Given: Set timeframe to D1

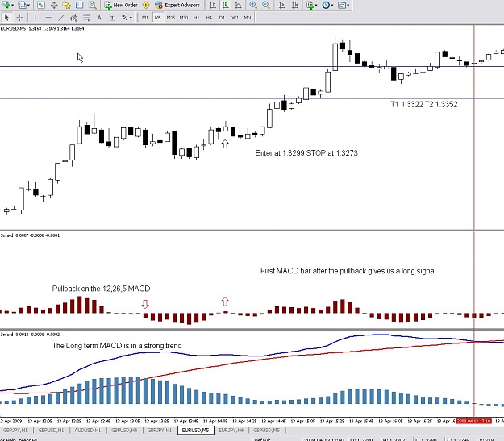Looking at the screenshot, I should [222, 18].
